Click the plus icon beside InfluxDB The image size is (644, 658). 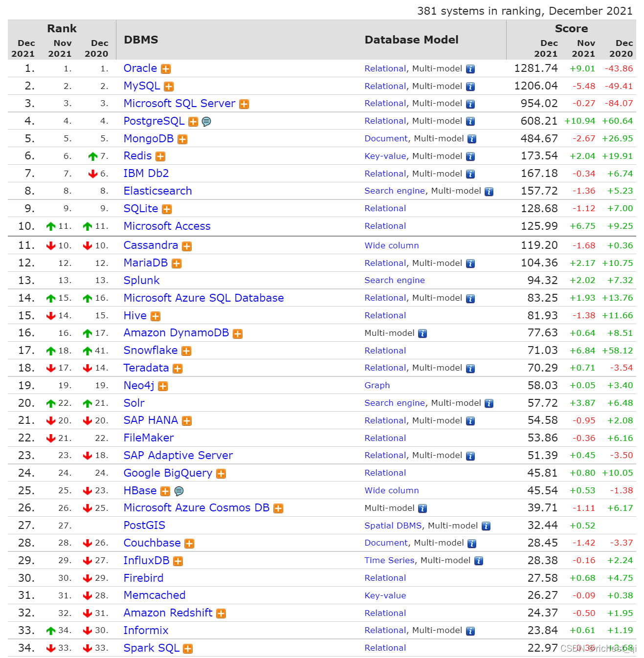(178, 561)
